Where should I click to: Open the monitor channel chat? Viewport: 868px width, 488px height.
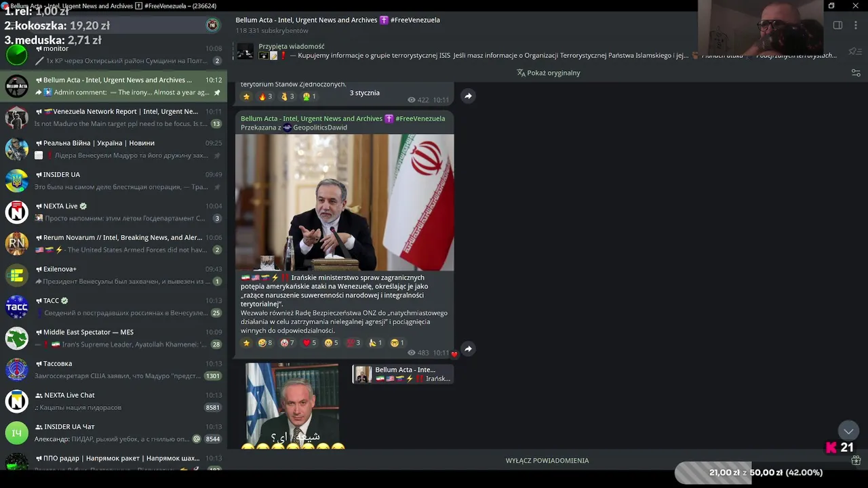point(113,55)
